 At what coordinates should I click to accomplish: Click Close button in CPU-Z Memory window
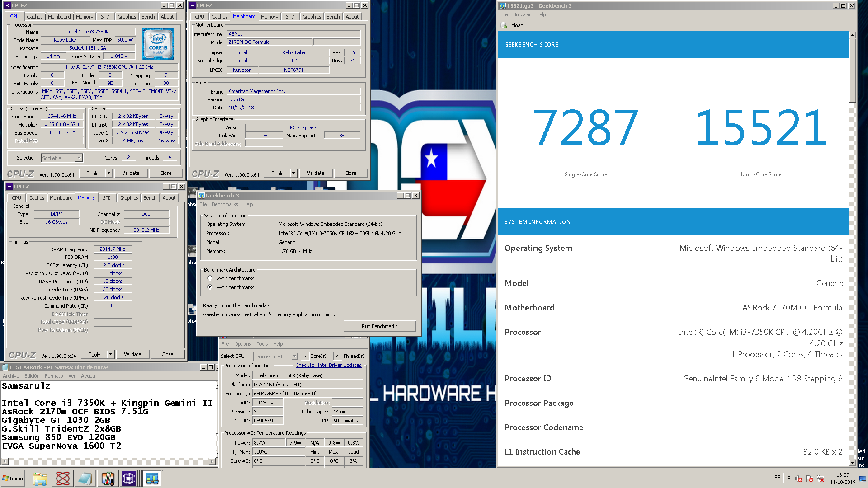(x=167, y=354)
